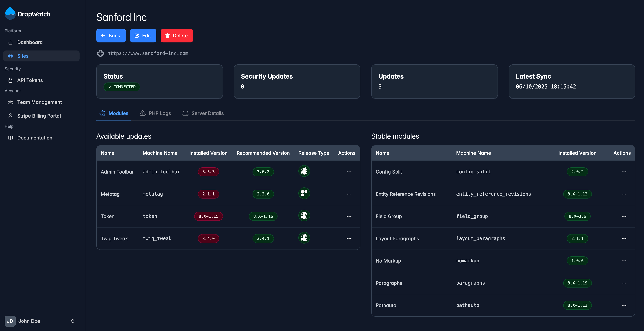Image resolution: width=644 pixels, height=331 pixels.
Task: Expand the John Doe account switcher chevron
Action: 73,321
